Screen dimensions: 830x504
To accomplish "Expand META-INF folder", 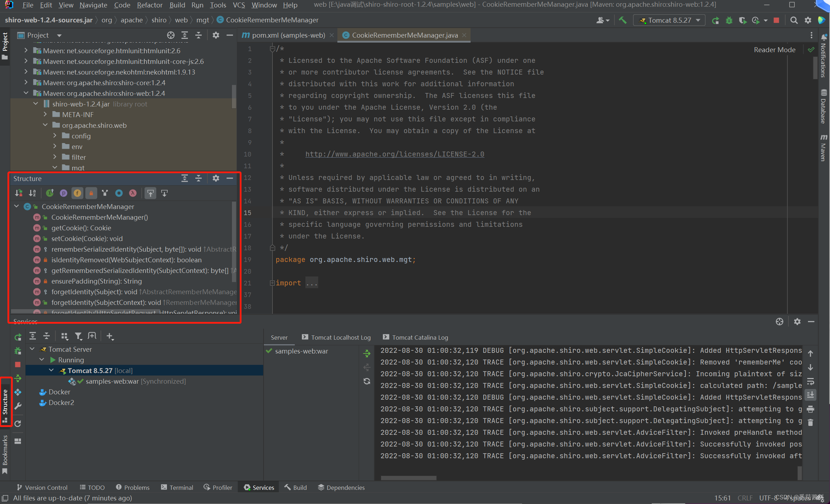I will [x=45, y=114].
